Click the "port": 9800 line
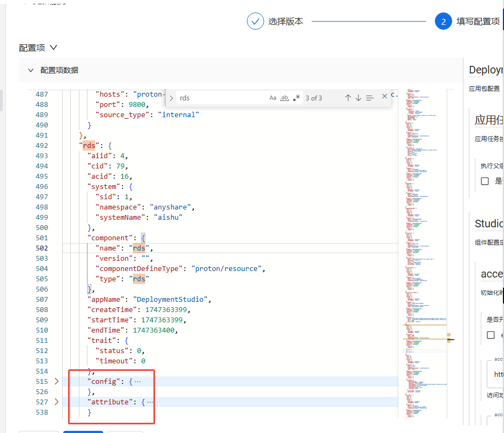504x433 pixels. (x=122, y=104)
